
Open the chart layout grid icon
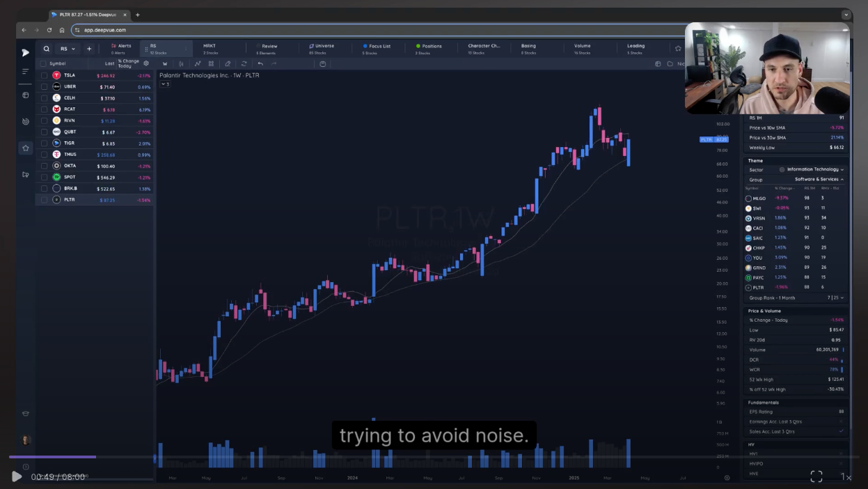click(211, 63)
